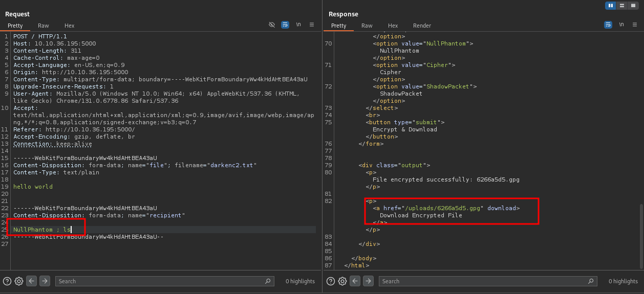Go to next search match in Request
Viewport: 644px width, 294px height.
click(x=45, y=281)
